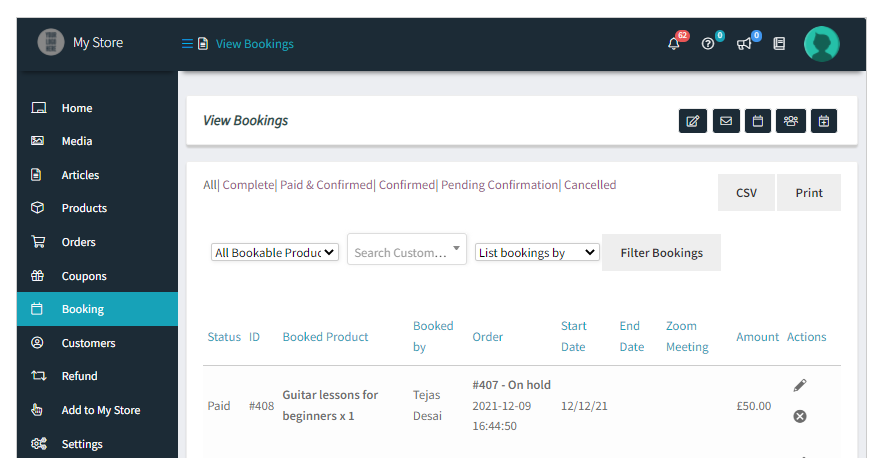Open the All Bookable Products dropdown

275,253
